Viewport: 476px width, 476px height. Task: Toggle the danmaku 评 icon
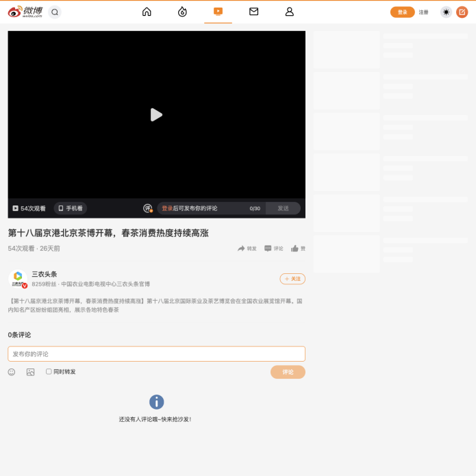pos(148,208)
